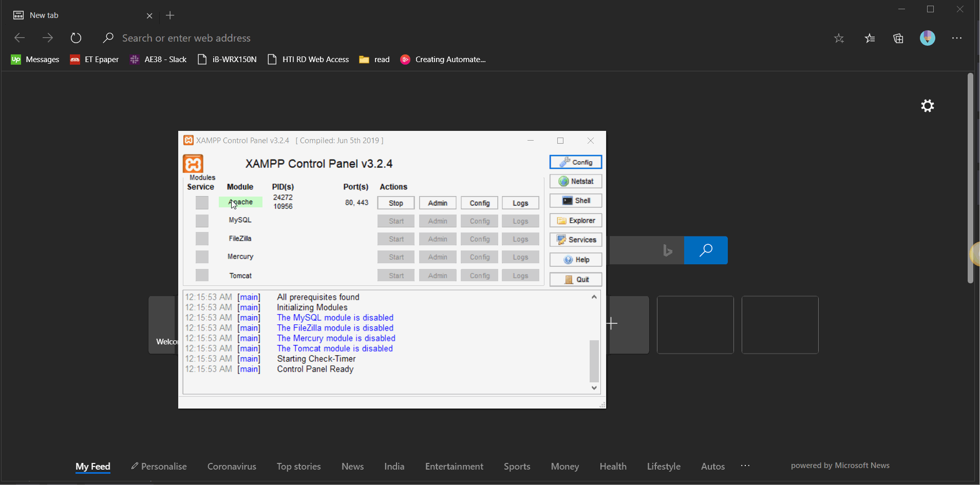The width and height of the screenshot is (980, 485).
Task: Open a new browser tab
Action: [170, 15]
